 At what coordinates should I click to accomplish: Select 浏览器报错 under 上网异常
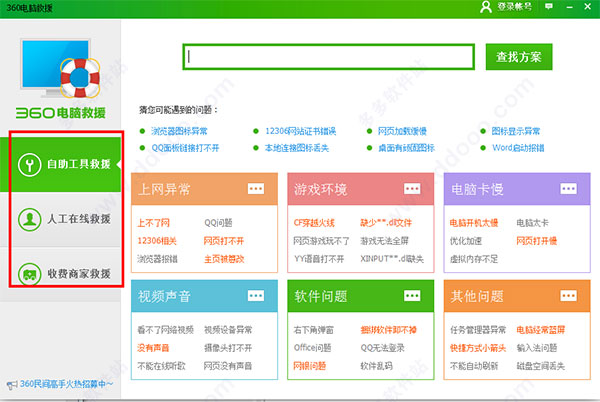coord(157,259)
